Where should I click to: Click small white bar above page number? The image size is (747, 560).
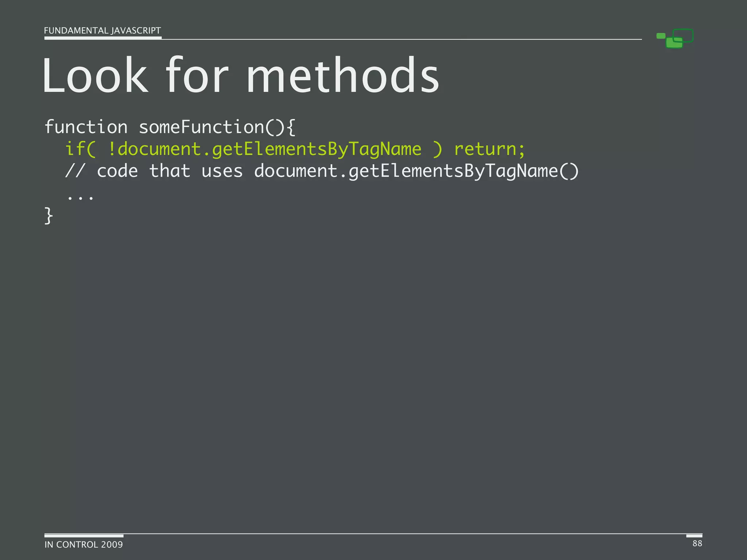[x=694, y=536]
